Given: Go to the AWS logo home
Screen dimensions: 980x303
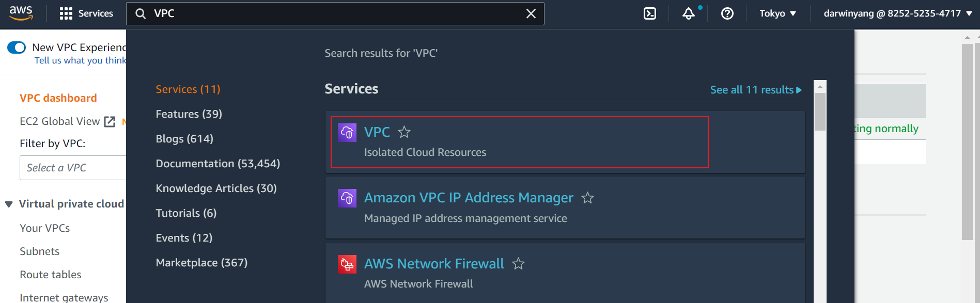Looking at the screenshot, I should [x=21, y=13].
